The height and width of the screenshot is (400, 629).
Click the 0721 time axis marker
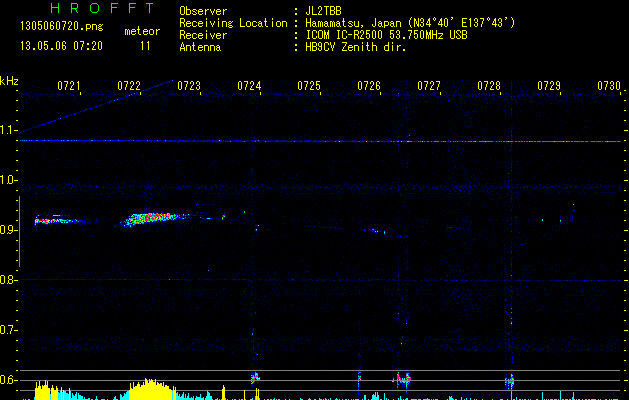[69, 85]
